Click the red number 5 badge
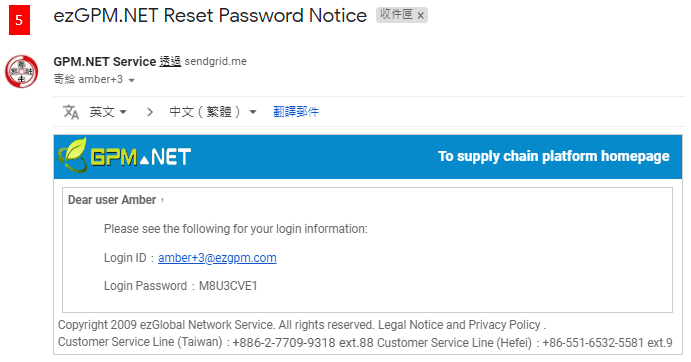 [x=19, y=20]
